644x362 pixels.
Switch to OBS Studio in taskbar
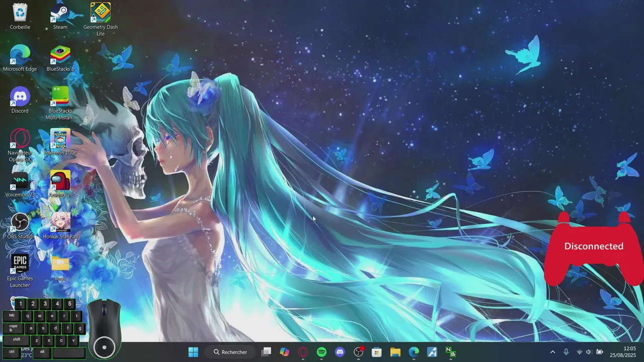tap(358, 352)
